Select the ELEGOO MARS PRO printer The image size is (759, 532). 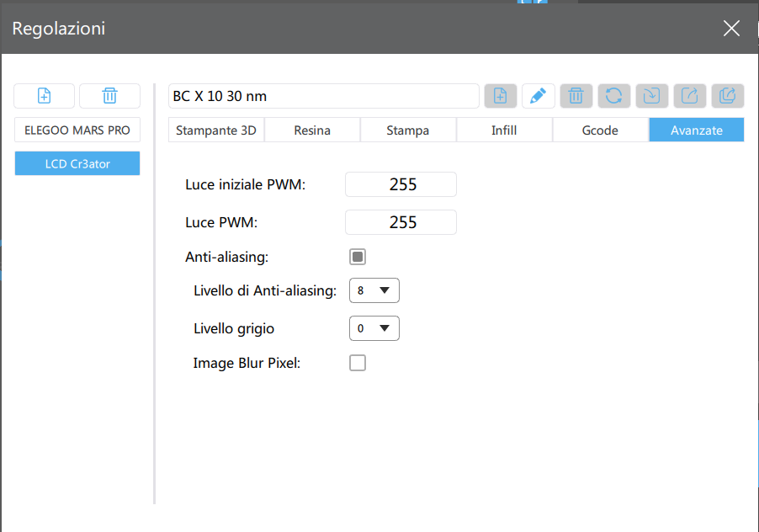pos(77,130)
